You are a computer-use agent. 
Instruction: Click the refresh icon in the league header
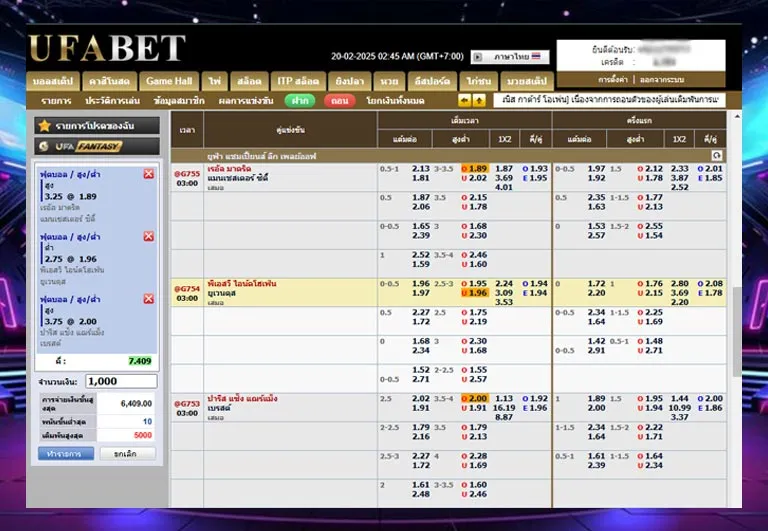pos(717,156)
